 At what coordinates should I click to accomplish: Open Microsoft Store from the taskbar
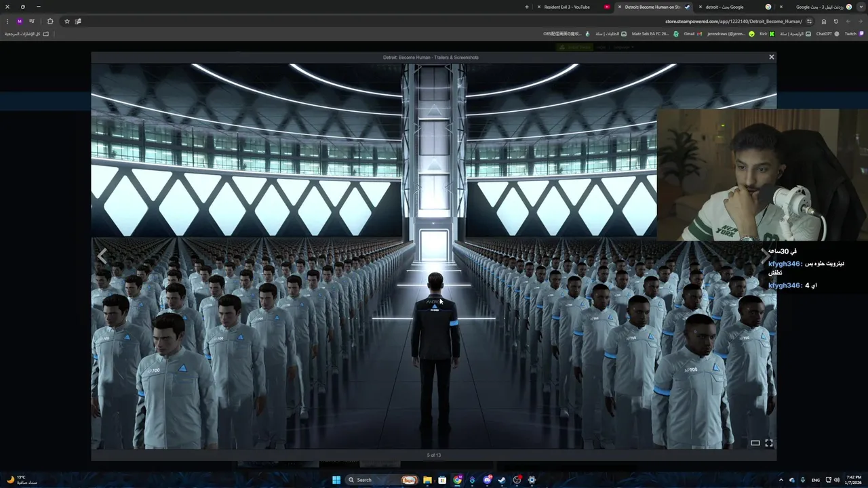pyautogui.click(x=442, y=480)
